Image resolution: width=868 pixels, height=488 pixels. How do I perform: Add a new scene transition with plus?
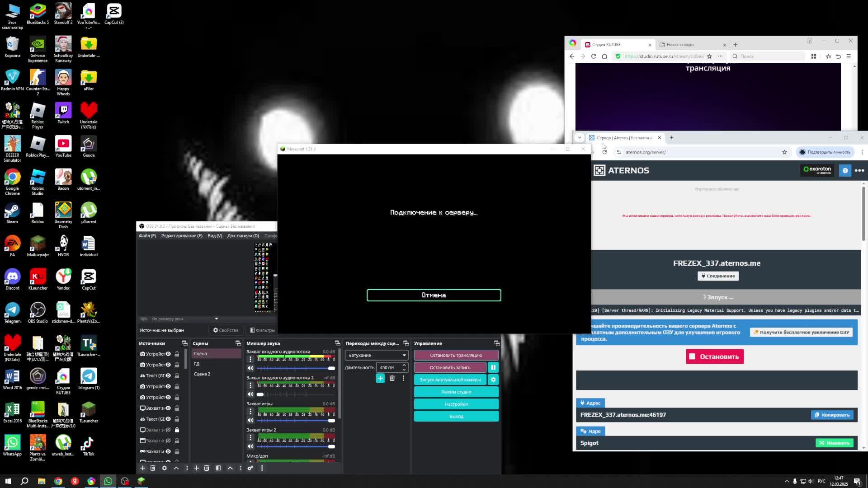pyautogui.click(x=380, y=379)
